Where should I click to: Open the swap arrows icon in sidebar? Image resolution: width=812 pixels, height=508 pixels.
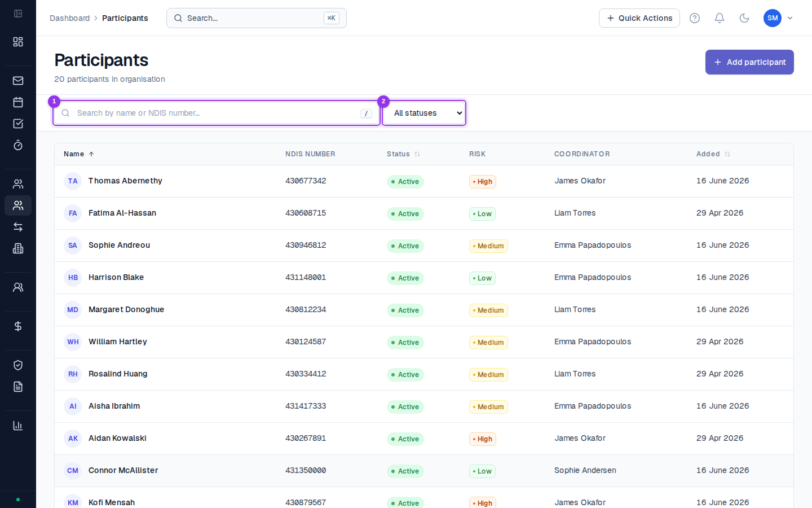tap(18, 227)
